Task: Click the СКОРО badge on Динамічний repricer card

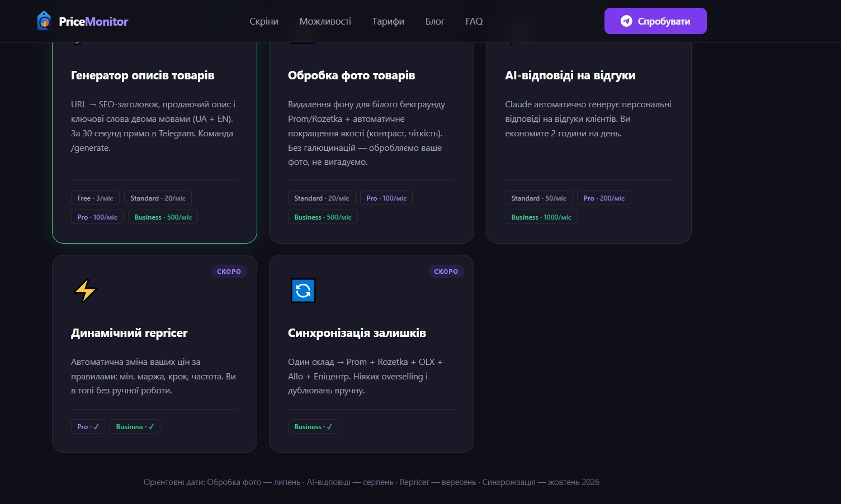Action: [x=229, y=272]
